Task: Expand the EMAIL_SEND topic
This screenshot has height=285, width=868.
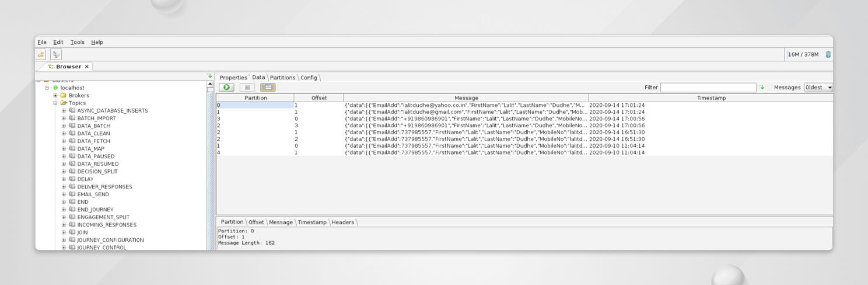Action: click(64, 194)
